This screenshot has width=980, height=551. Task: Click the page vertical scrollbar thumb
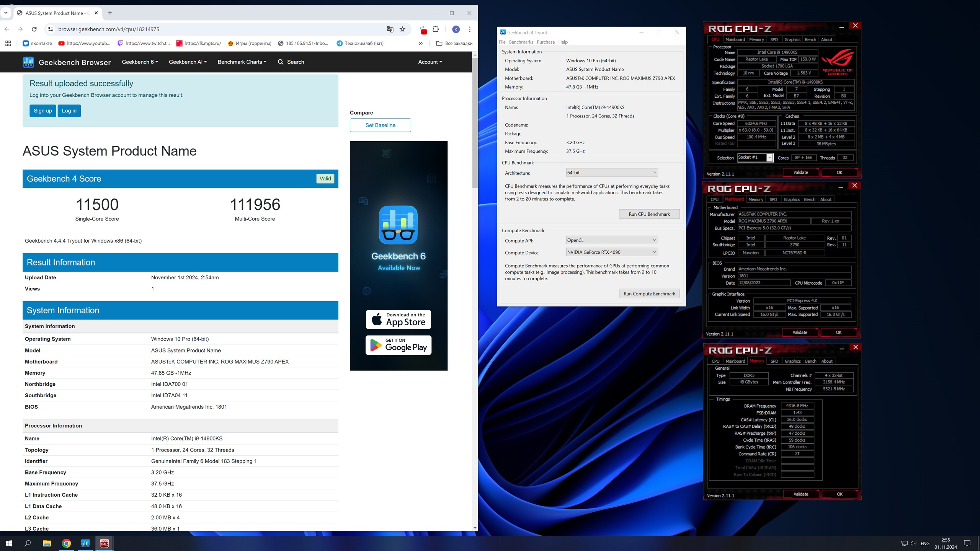475,122
